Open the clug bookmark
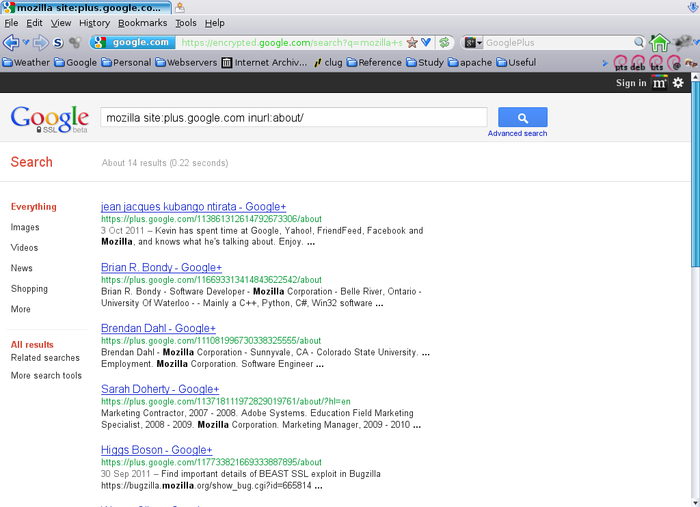The width and height of the screenshot is (700, 507). tap(328, 62)
